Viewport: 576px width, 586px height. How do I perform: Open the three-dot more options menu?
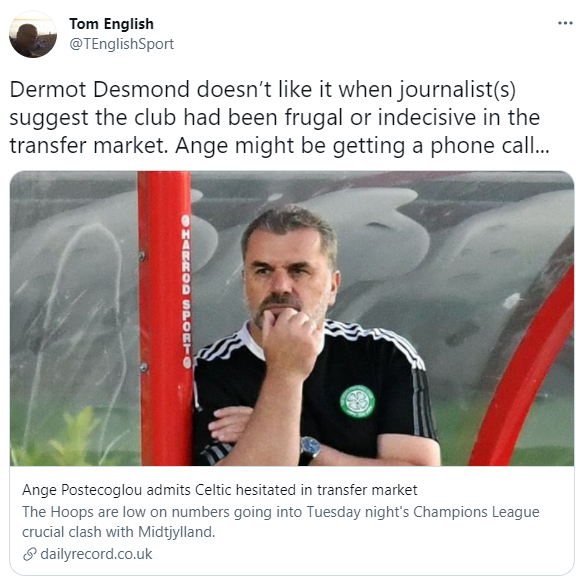(x=565, y=23)
